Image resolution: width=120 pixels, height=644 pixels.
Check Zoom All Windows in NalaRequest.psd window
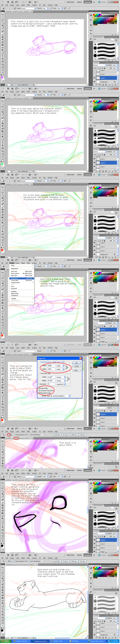[x=29, y=561]
